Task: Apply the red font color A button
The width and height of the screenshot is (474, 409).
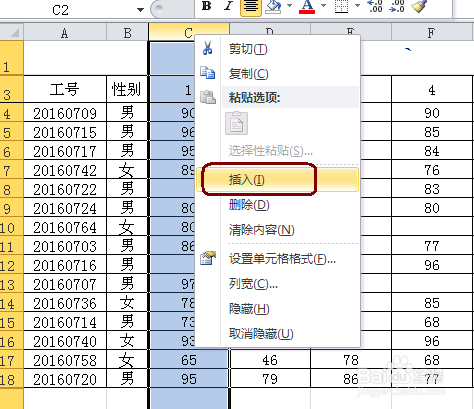Action: click(307, 6)
